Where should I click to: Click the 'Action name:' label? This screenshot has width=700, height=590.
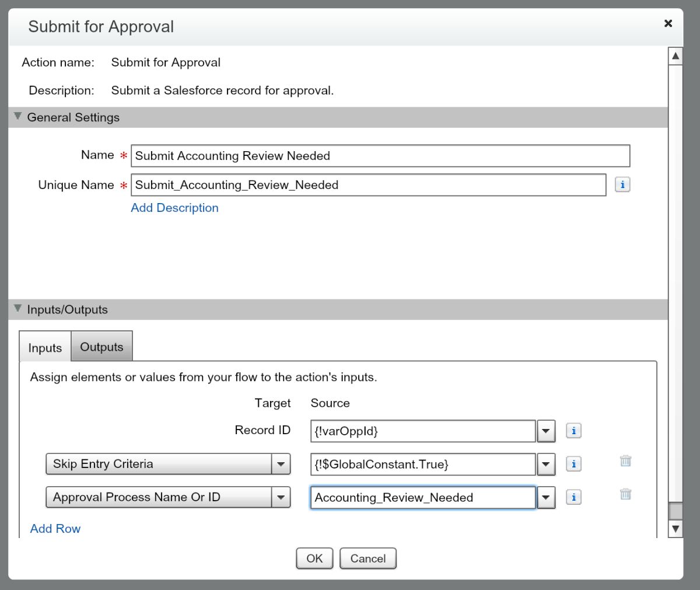coord(58,62)
